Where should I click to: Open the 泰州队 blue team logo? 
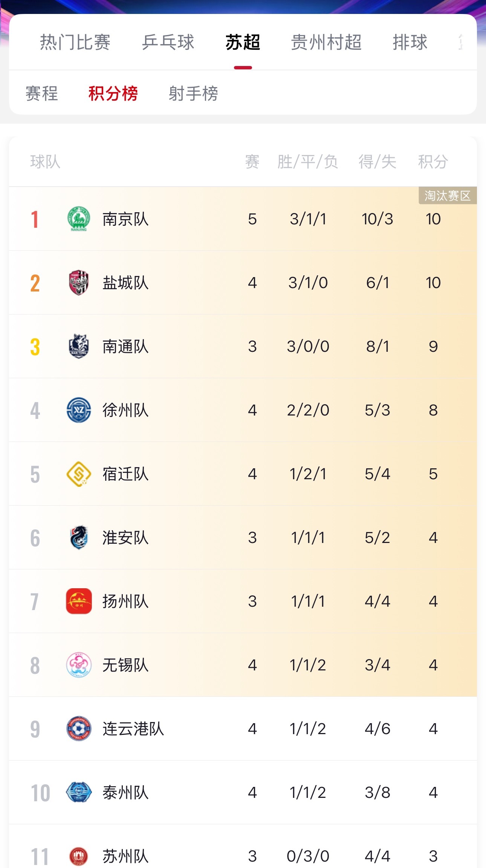pos(79,792)
